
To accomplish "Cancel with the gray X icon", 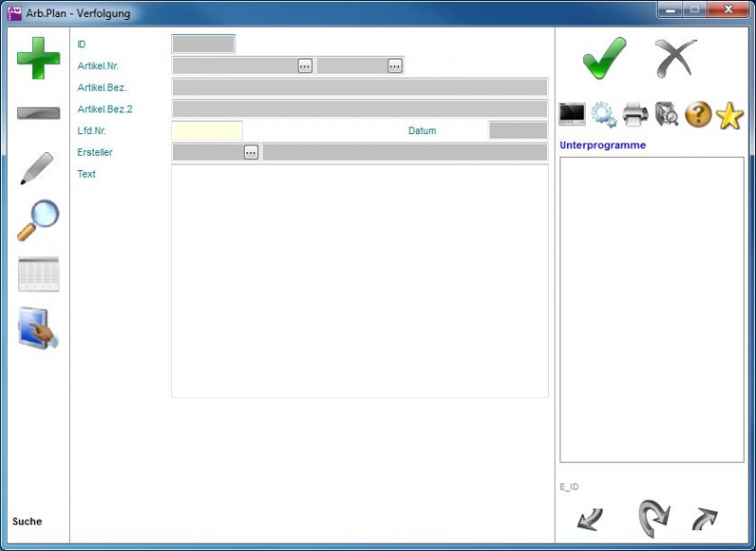I will click(676, 59).
